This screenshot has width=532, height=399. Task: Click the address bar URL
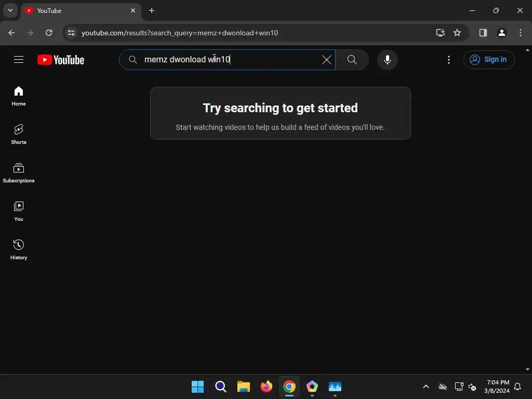point(179,33)
